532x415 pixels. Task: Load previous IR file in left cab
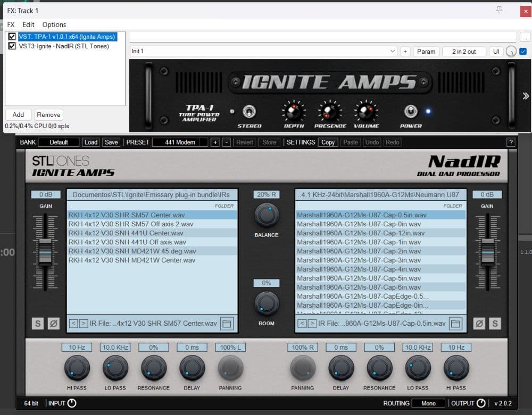(x=73, y=323)
